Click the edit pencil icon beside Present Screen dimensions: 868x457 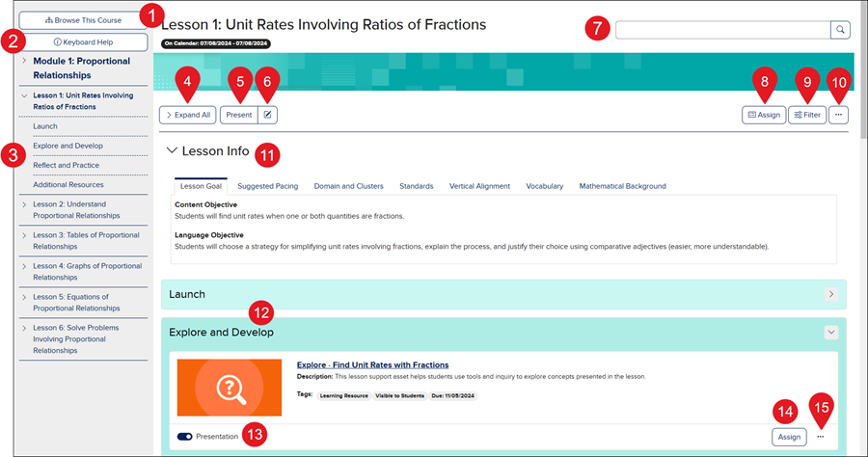267,115
